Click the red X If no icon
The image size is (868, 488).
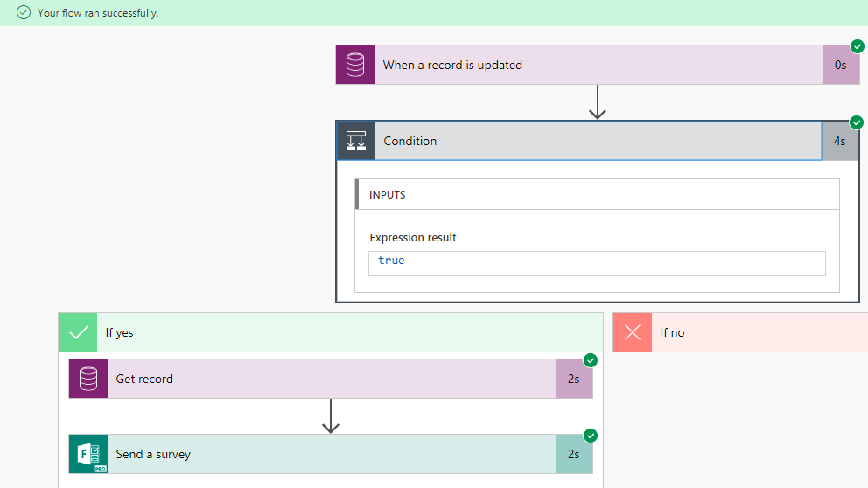(633, 332)
